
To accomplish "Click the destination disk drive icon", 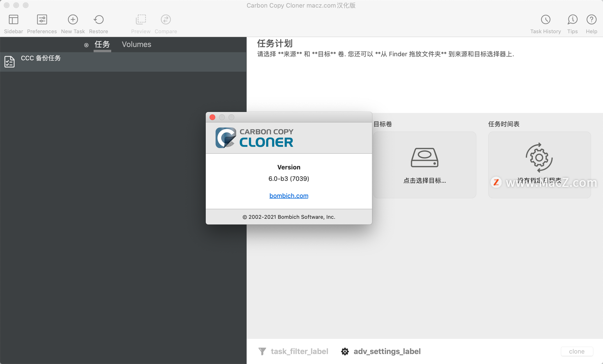I will coord(425,157).
